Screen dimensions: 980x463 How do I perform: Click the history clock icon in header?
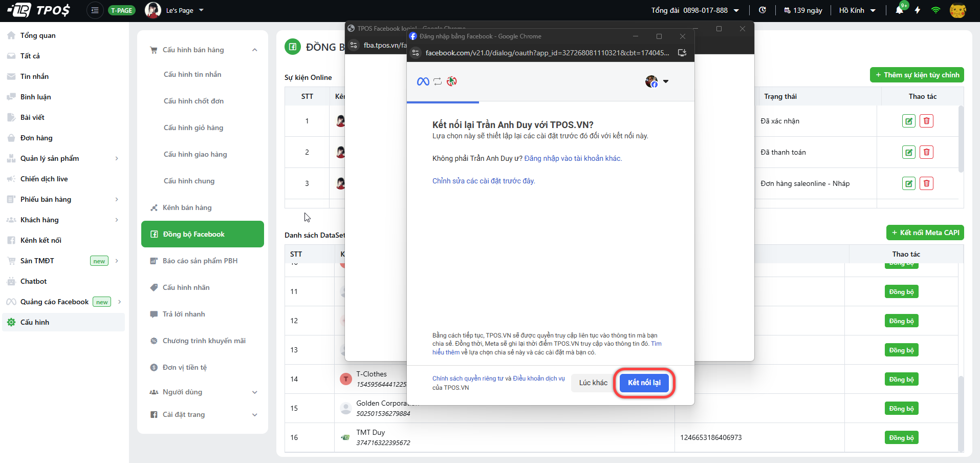click(763, 10)
